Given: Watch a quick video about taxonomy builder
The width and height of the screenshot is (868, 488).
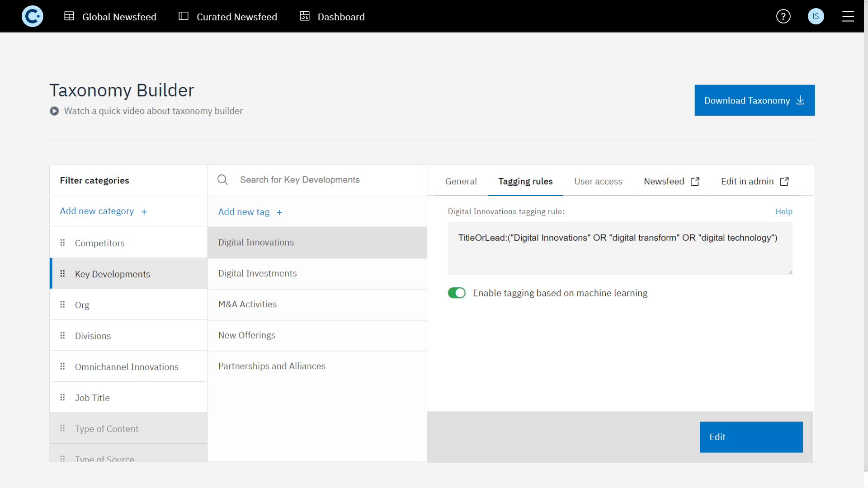Looking at the screenshot, I should pos(153,111).
